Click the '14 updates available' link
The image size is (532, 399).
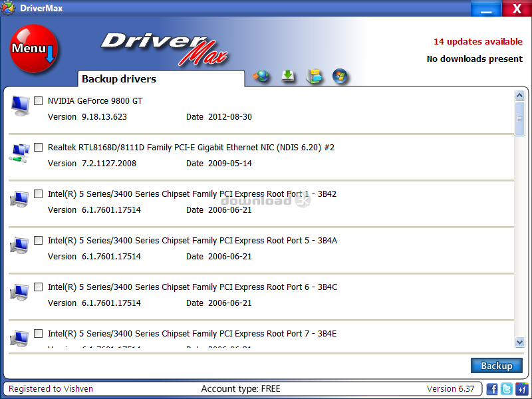point(477,41)
